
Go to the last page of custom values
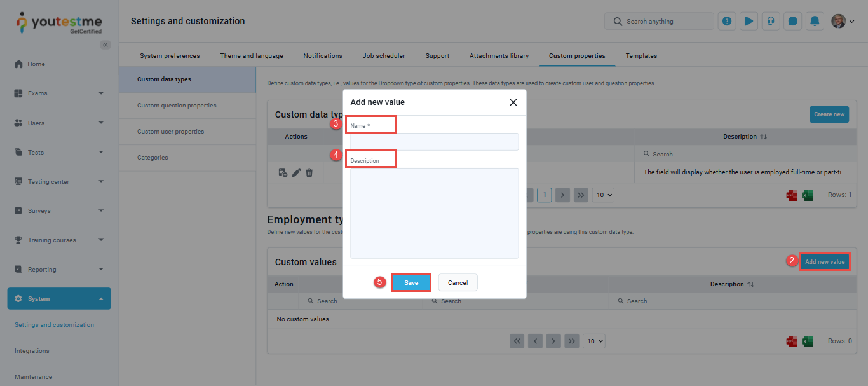pyautogui.click(x=572, y=341)
